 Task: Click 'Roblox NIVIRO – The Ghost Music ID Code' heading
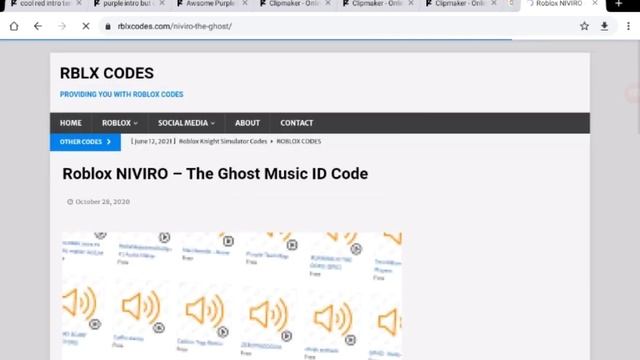(215, 174)
